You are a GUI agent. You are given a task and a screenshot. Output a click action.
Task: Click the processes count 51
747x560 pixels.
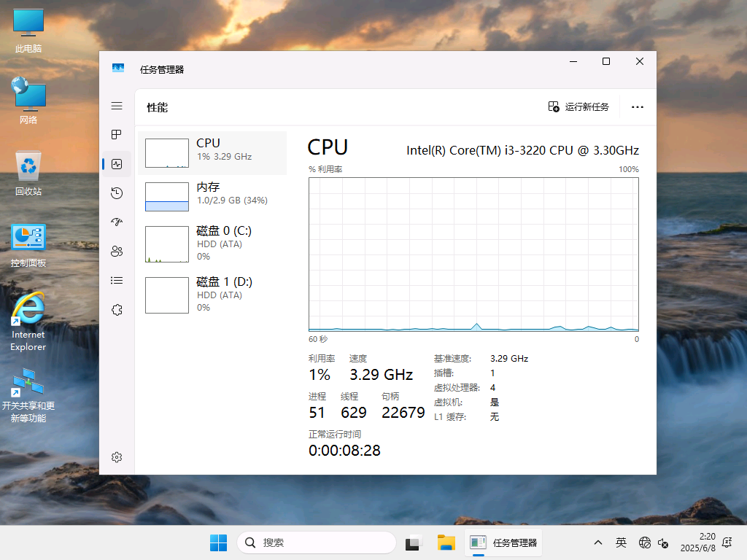click(x=317, y=413)
